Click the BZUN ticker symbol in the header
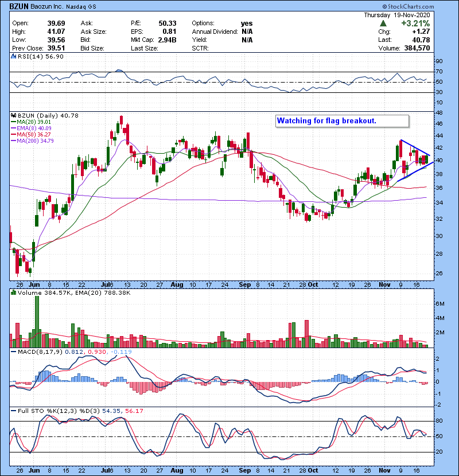Viewport: 459px width, 476px height. (20, 6)
